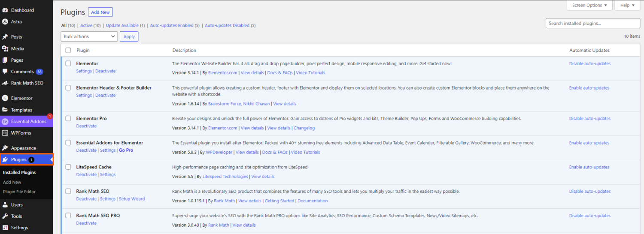Open the Bulk actions dropdown
This screenshot has width=644, height=234.
tap(89, 36)
